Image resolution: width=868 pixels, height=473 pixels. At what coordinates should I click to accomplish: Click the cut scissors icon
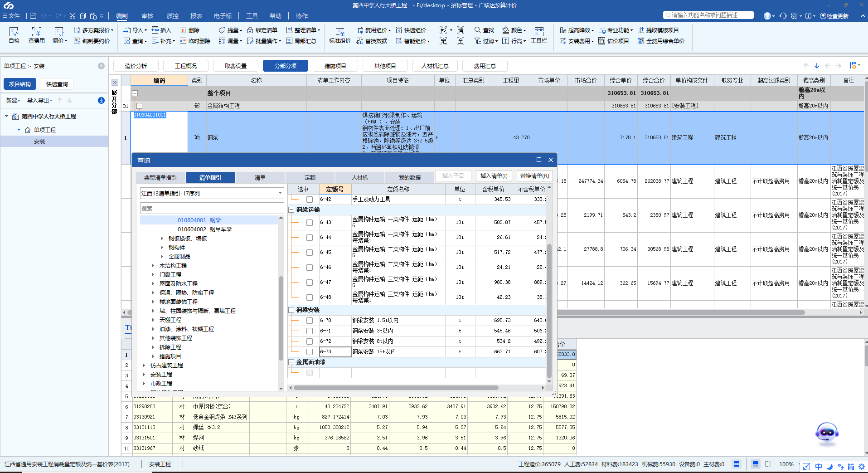point(72,16)
